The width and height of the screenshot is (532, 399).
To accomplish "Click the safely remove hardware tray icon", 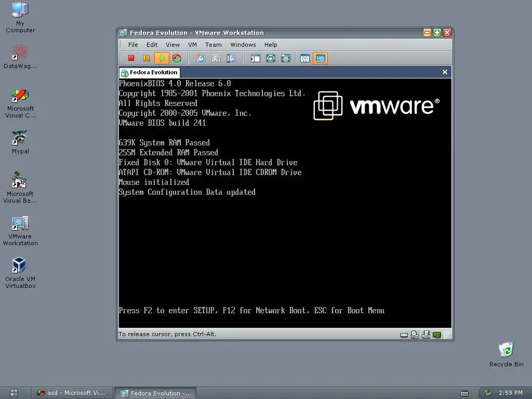I will tap(488, 393).
